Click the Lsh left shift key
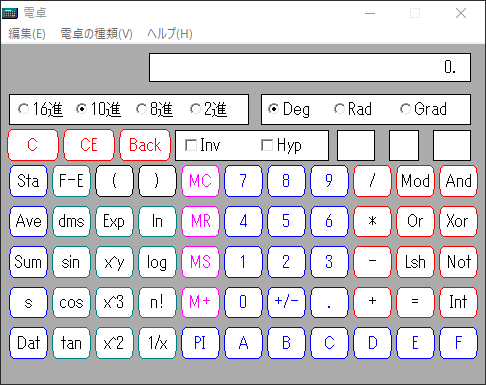Screen dimensions: 486x385 (x=415, y=262)
